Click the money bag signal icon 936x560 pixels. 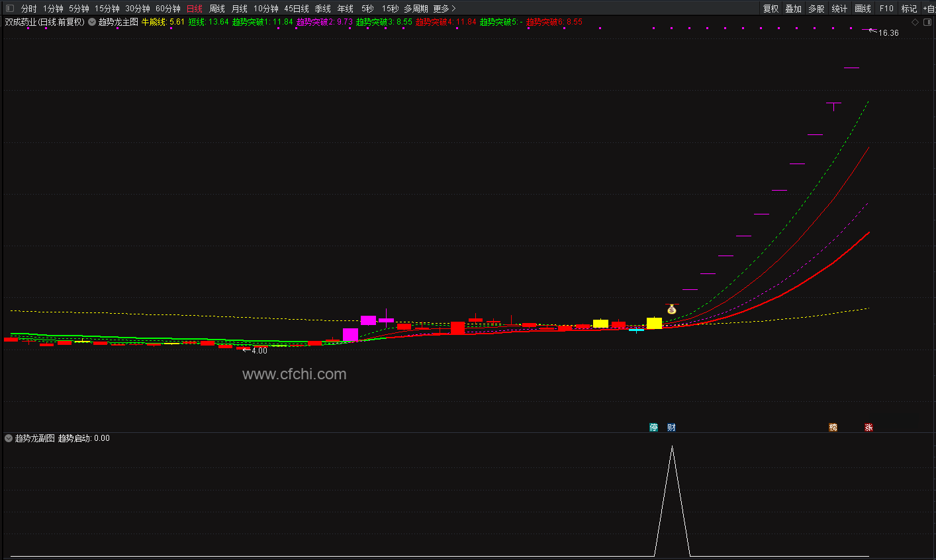(672, 309)
